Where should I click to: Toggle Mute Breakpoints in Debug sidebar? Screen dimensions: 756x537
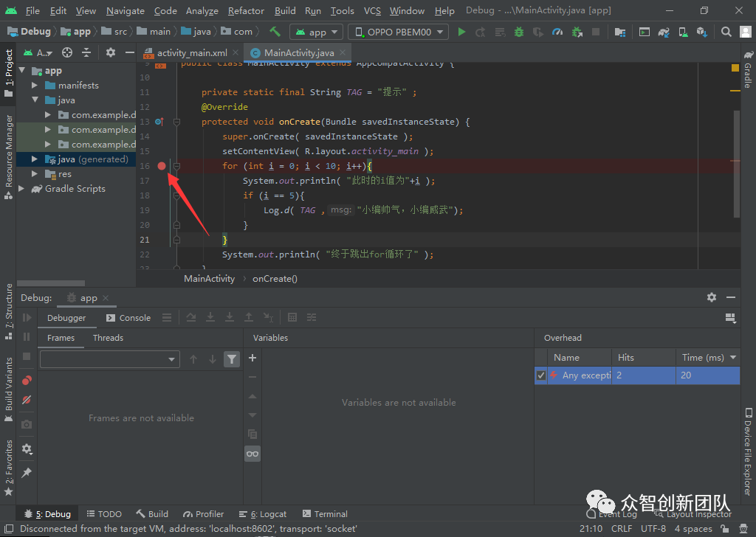pyautogui.click(x=27, y=400)
